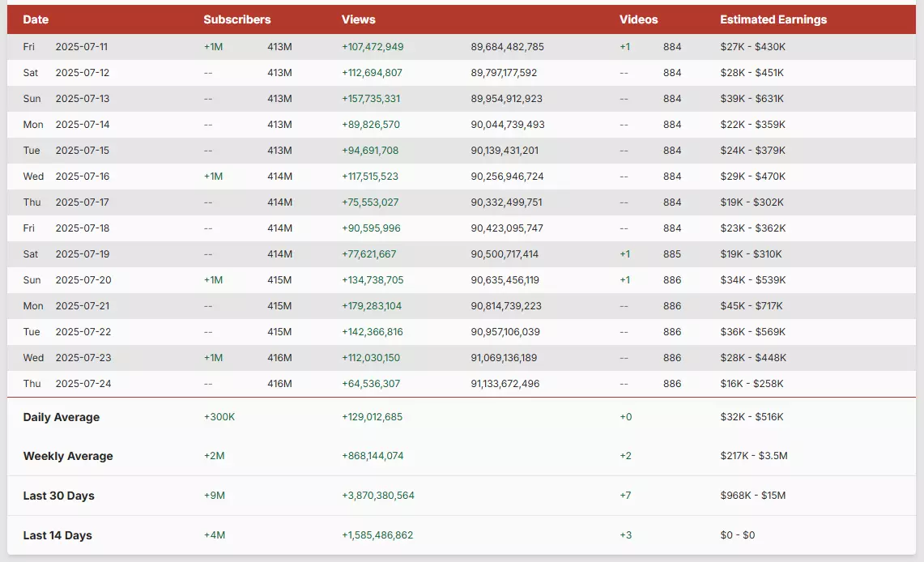Viewport: 924px width, 562px height.
Task: Click 30-day earnings $968K - $15M
Action: pos(752,496)
